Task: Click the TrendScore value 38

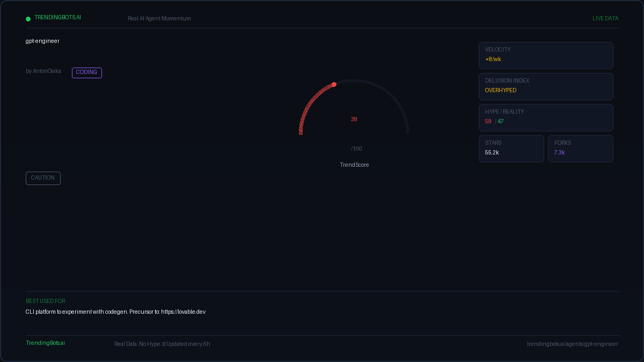Action: (x=354, y=120)
